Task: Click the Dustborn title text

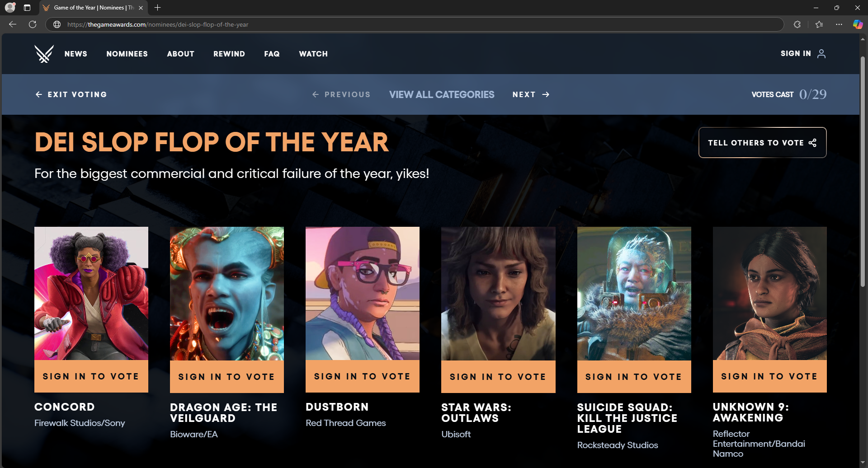Action: tap(337, 407)
